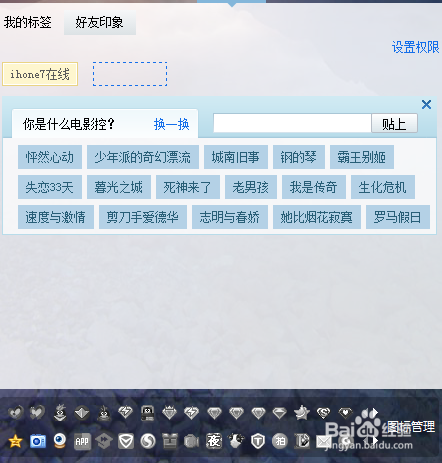442x463 pixels.
Task: Switch to 好友印象 tab
Action: (x=100, y=23)
